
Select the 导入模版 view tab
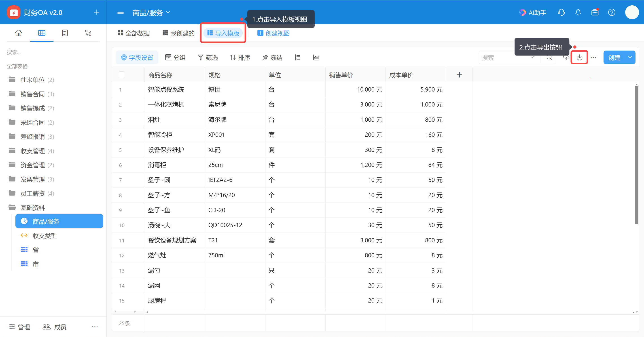(x=223, y=33)
